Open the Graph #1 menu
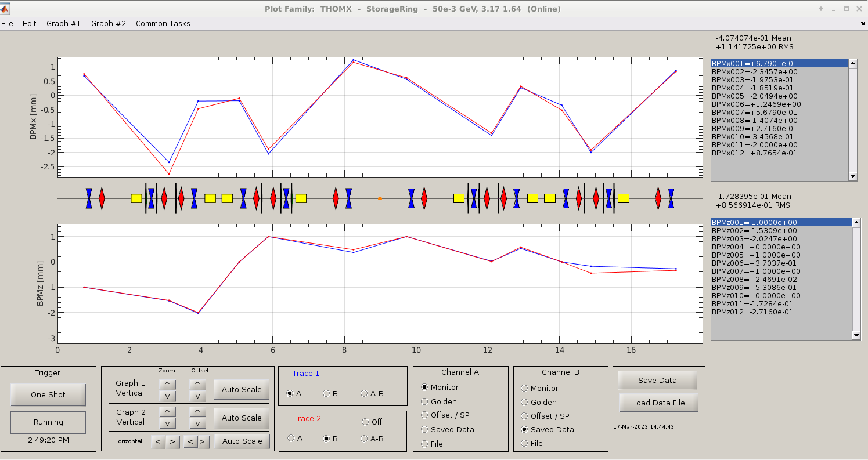 pyautogui.click(x=63, y=24)
